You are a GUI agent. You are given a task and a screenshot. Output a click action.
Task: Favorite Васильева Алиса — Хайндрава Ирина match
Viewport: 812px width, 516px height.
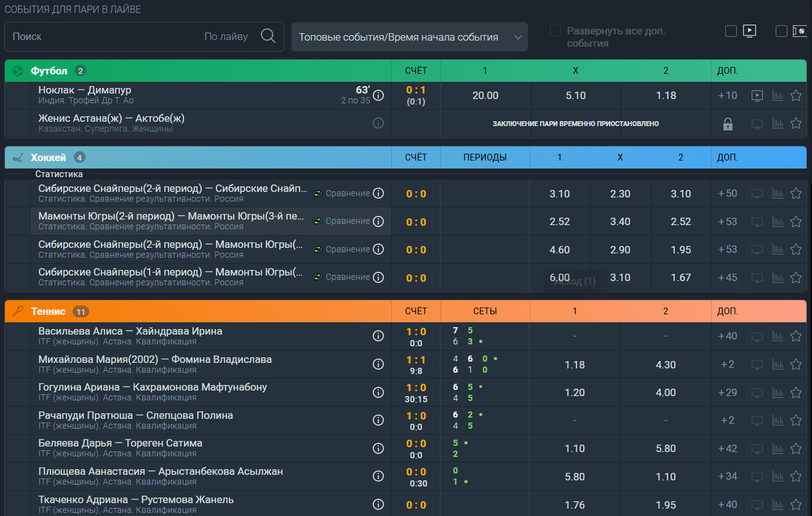tap(796, 336)
